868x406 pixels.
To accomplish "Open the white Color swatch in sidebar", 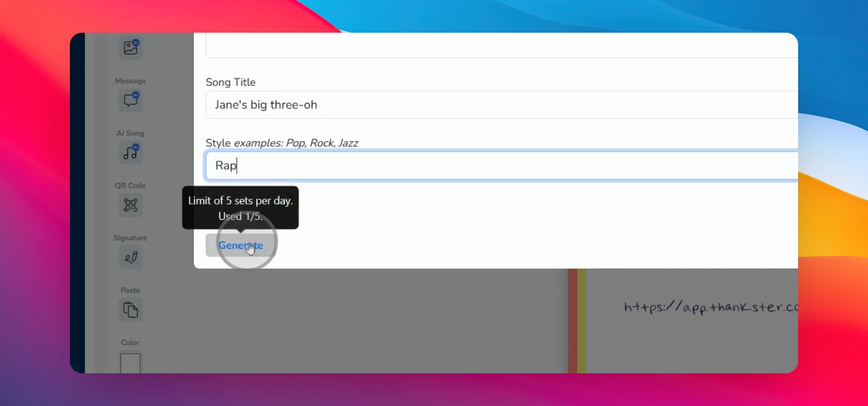I will [x=130, y=362].
